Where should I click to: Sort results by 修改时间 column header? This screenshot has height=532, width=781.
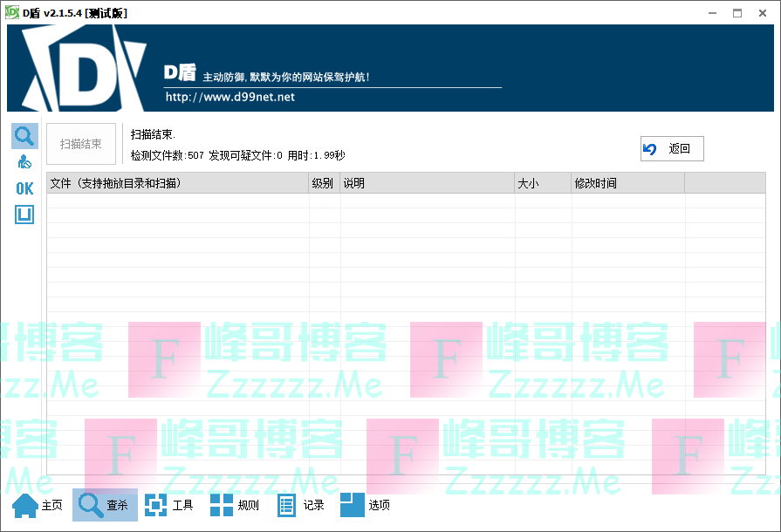626,183
